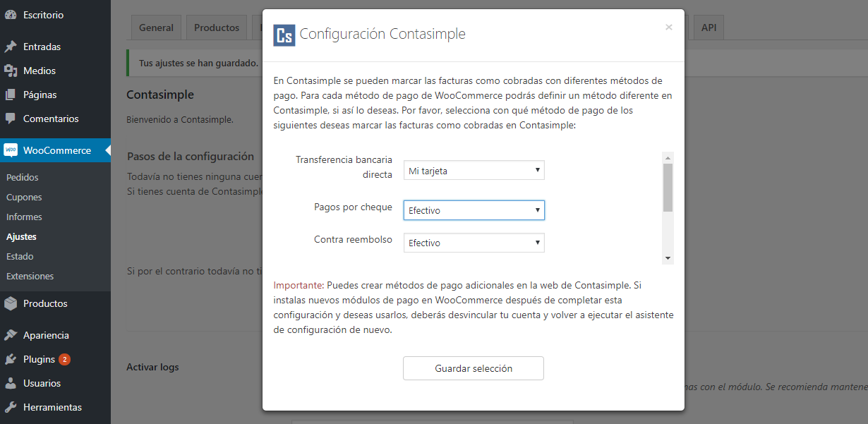Click the 'Contra reembolso' label

[x=353, y=239]
